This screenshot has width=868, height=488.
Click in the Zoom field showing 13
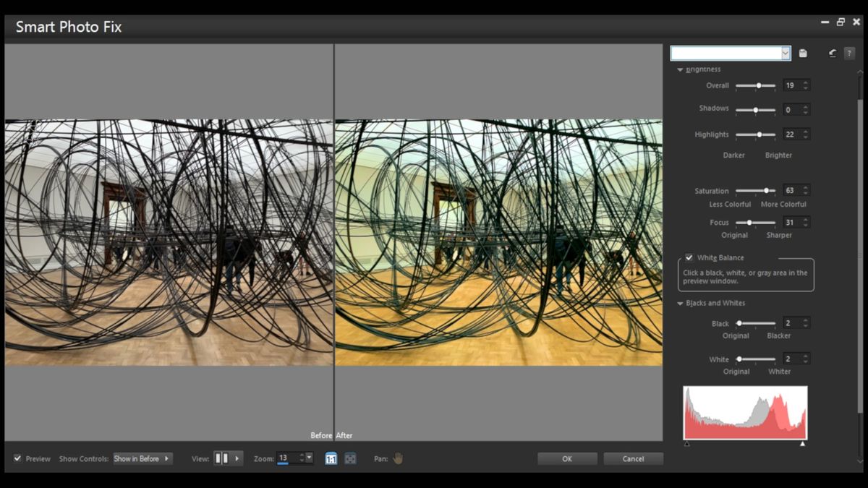pos(286,458)
